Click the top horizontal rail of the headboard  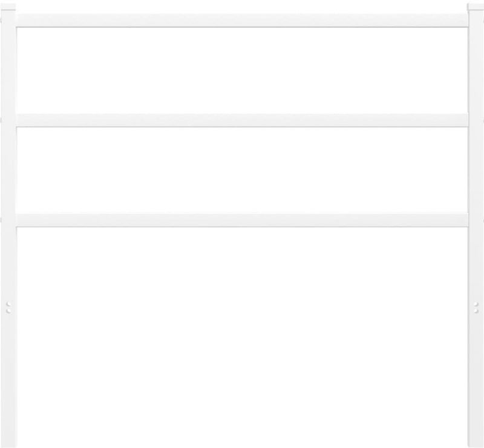[242, 21]
